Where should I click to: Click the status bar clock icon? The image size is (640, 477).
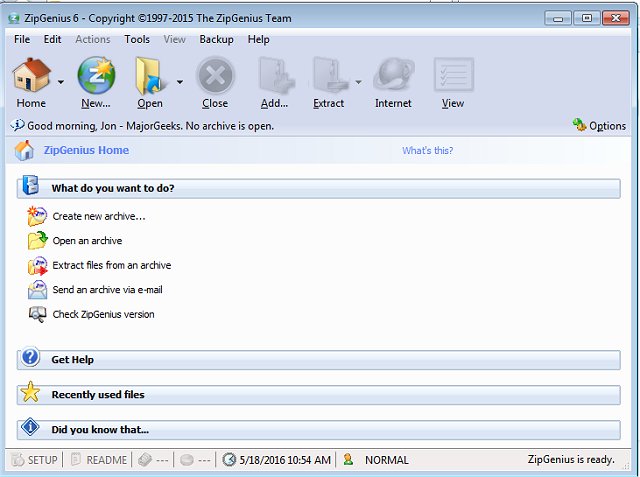point(229,459)
